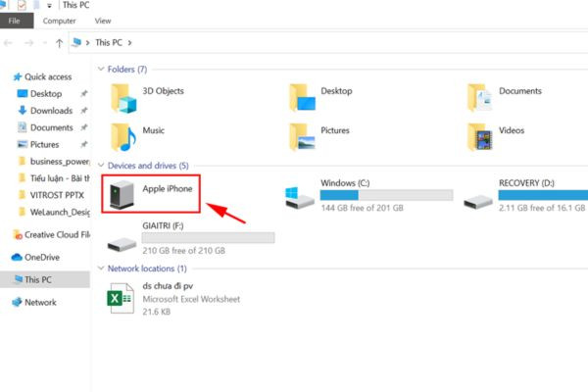Open the RECOVERY (D:) drive icon
Viewport: 588px width, 392px height.
[478, 203]
